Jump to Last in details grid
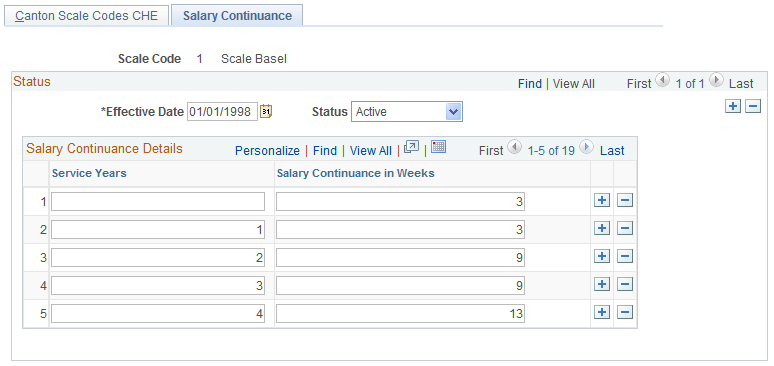The height and width of the screenshot is (366, 774). coord(612,151)
